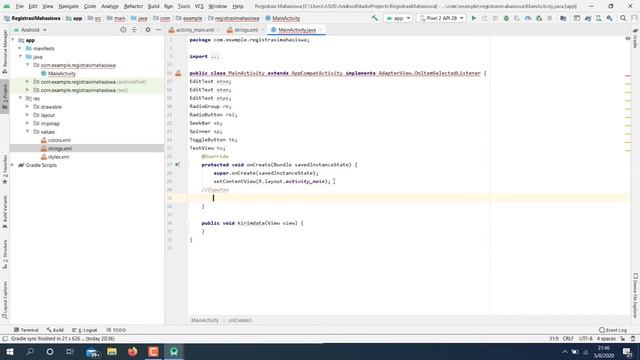Start debugging with the bug icon
The height and width of the screenshot is (360, 640).
(506, 18)
